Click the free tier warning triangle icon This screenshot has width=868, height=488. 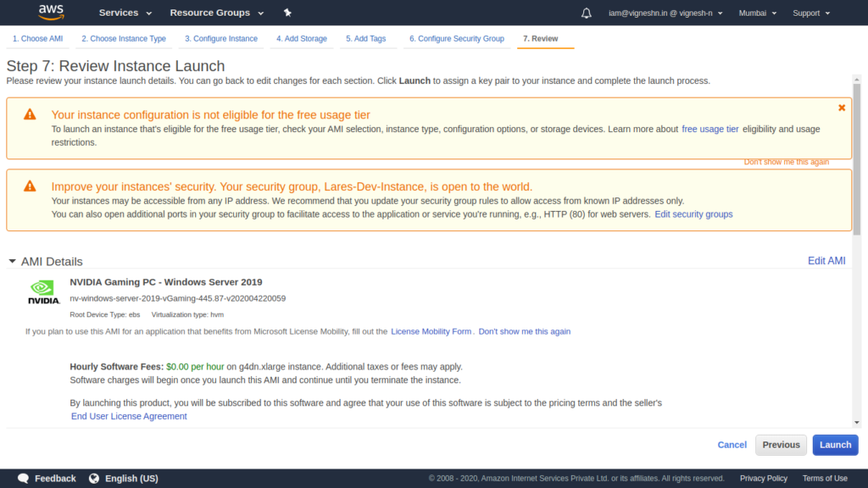30,114
